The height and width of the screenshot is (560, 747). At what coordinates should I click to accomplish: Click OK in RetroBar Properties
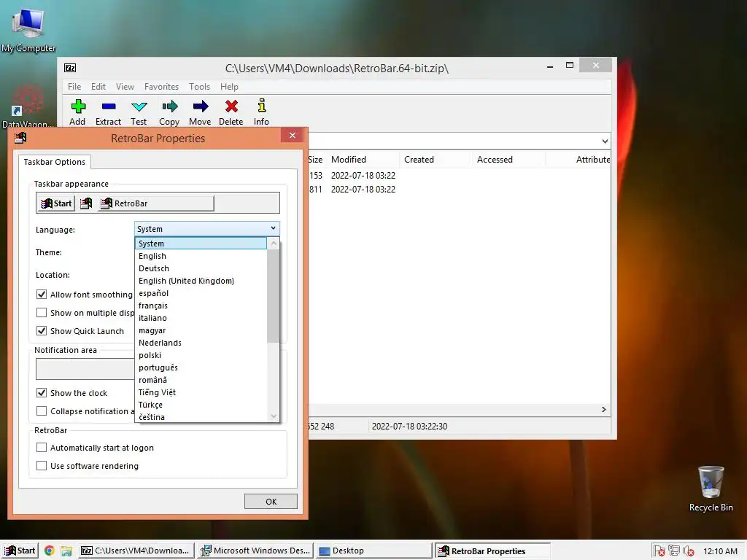tap(271, 502)
